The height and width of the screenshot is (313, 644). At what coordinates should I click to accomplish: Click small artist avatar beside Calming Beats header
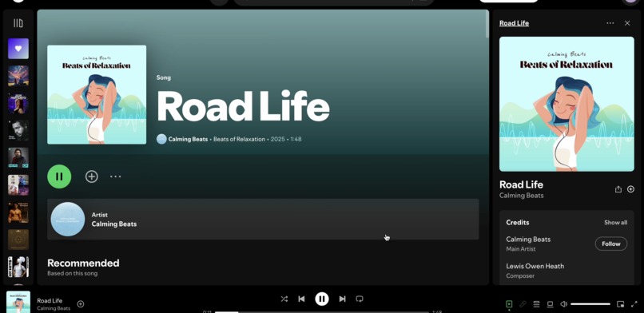click(161, 139)
